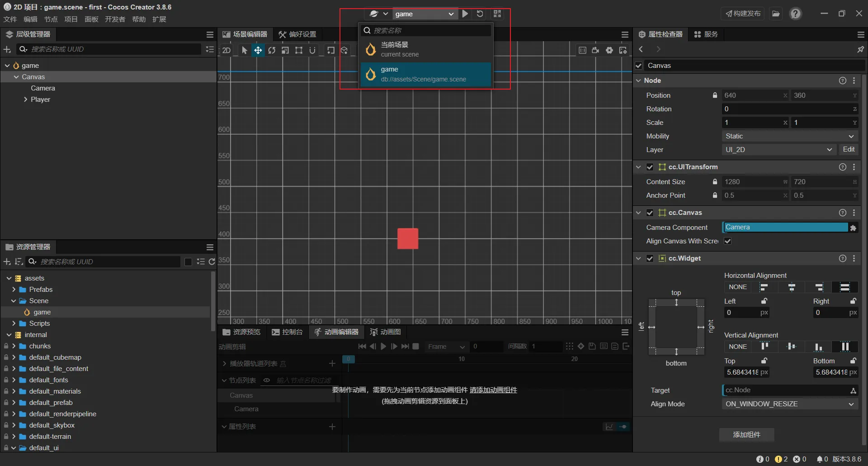The image size is (868, 466).
Task: Disable the cc.Widget component checkbox
Action: [x=650, y=258]
